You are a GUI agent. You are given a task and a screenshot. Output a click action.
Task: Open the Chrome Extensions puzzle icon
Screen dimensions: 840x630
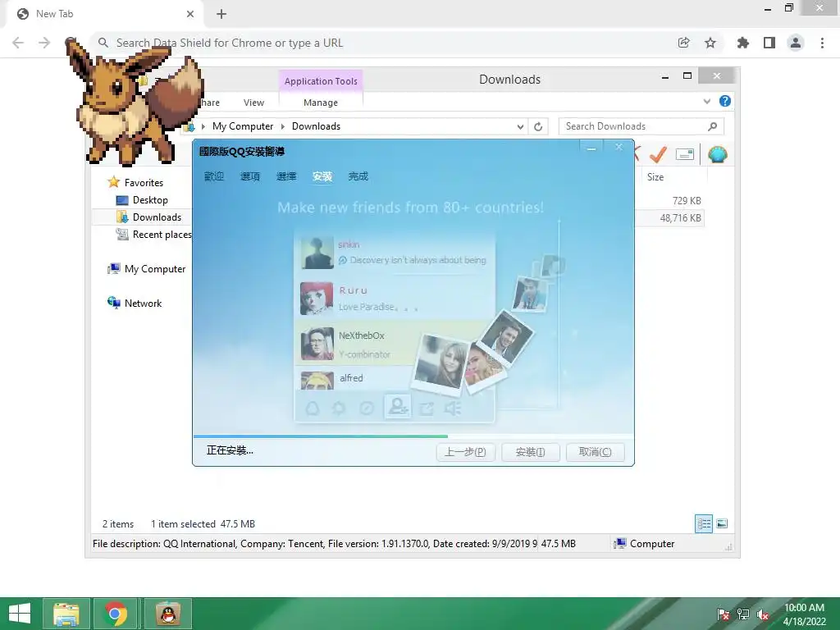(742, 43)
